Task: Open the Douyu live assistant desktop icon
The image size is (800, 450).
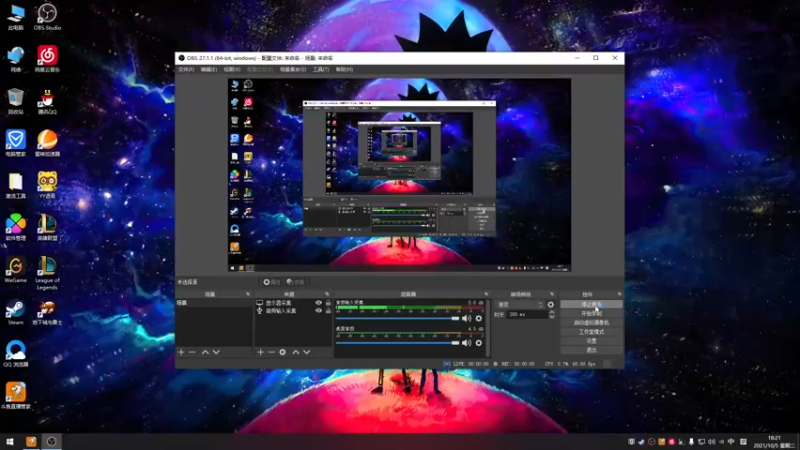Action: pyautogui.click(x=15, y=395)
